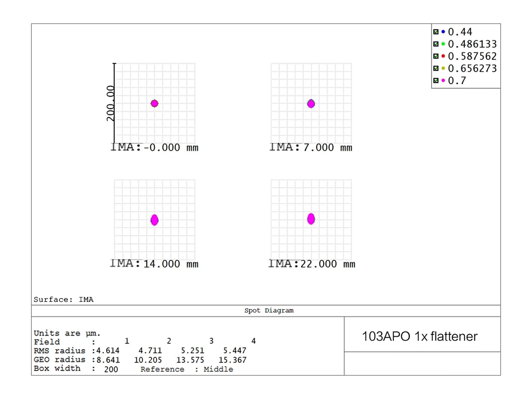This screenshot has width=532, height=399.
Task: Toggle the 0.44 wavelength checkbox
Action: tap(436, 32)
